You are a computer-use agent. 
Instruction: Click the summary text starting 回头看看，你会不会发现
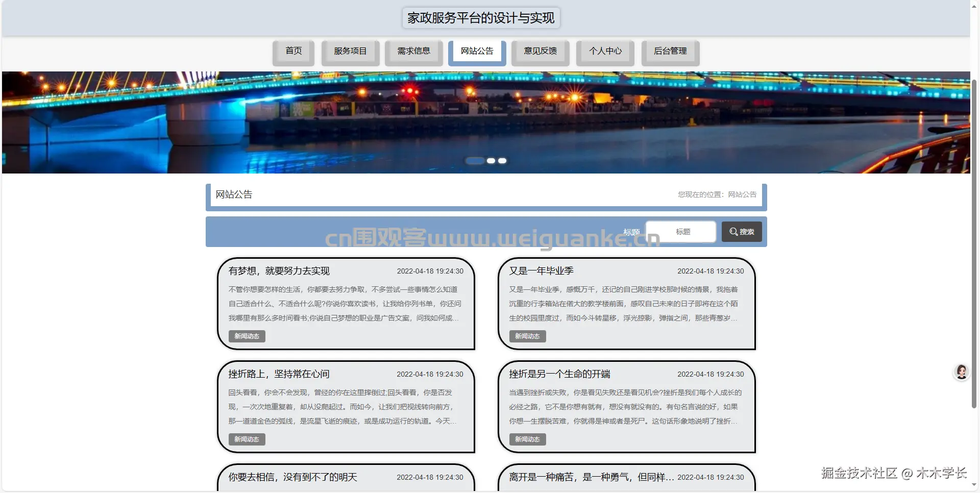[342, 407]
